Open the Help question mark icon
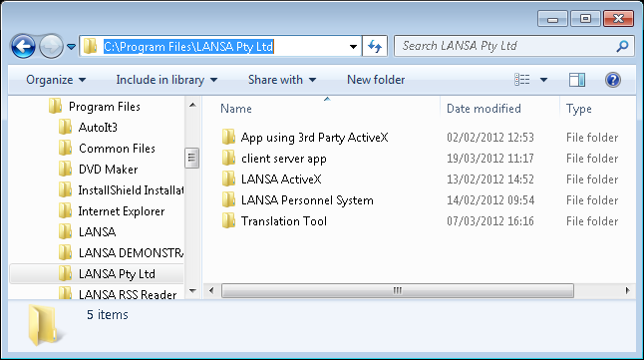The height and width of the screenshot is (360, 644). 613,80
